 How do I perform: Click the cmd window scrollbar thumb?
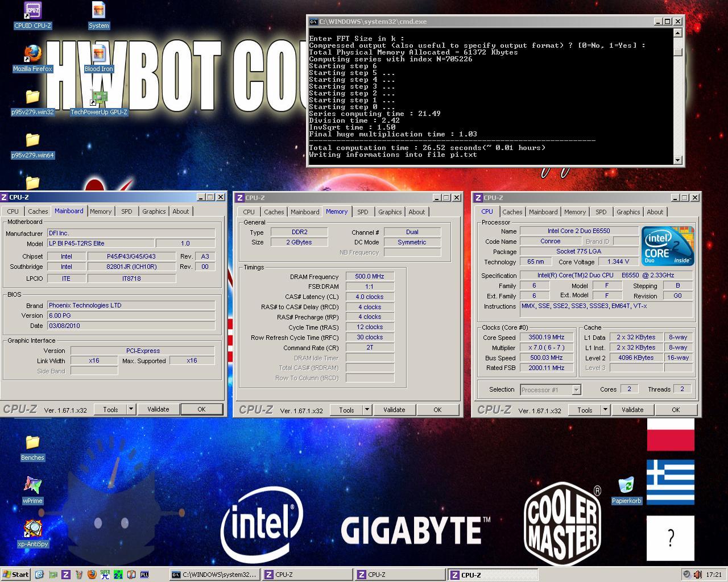[677, 52]
